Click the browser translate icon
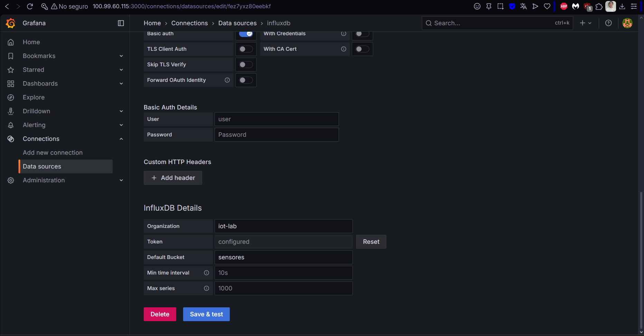This screenshot has height=336, width=644. pos(523,6)
